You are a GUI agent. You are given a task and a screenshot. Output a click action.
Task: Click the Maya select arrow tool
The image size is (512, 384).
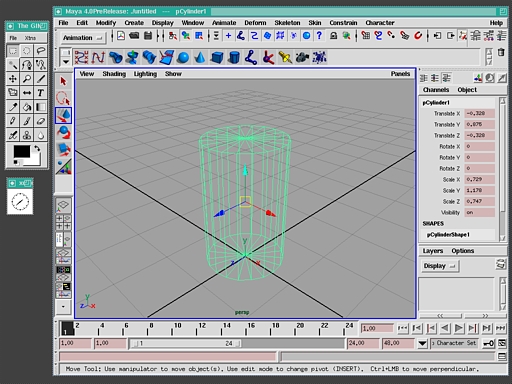pyautogui.click(x=63, y=81)
